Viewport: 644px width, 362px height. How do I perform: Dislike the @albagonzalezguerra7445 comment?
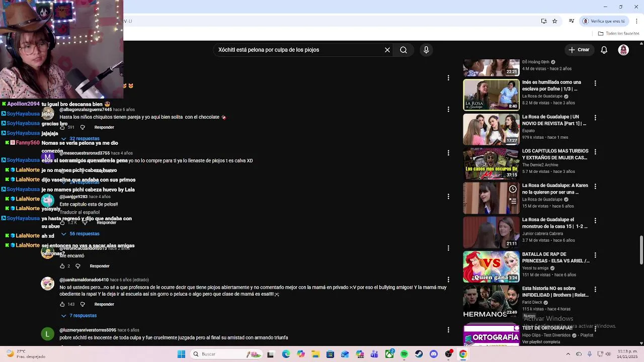click(83, 127)
